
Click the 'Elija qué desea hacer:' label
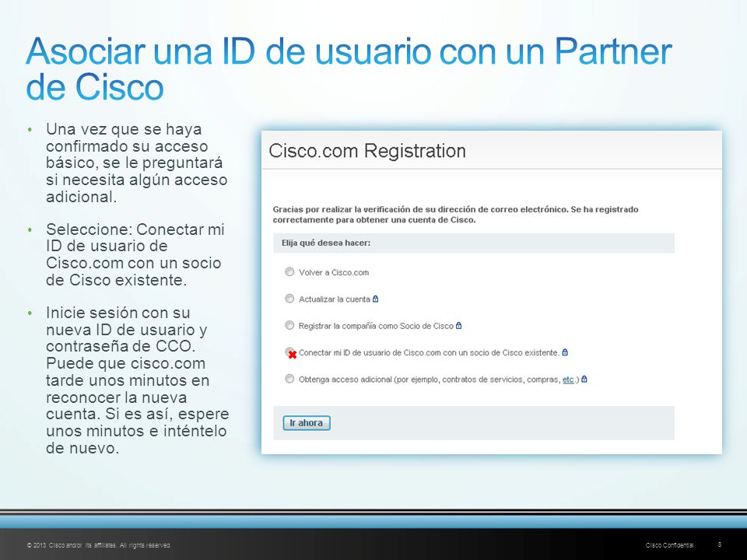tap(326, 243)
